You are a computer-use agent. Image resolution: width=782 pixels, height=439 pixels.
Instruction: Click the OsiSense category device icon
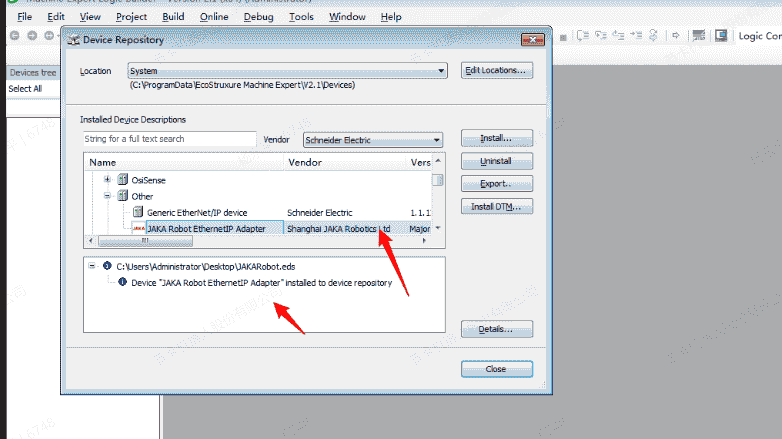[x=123, y=180]
